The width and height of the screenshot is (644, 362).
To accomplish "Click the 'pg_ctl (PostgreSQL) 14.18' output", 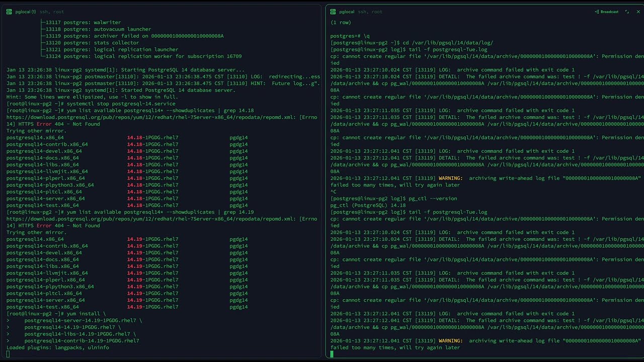I will 368,205.
